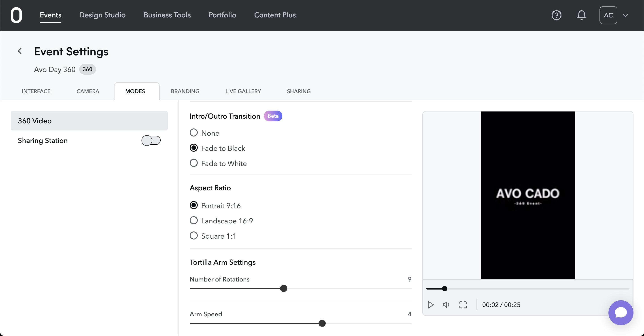Click the Arm Speed slider handle
Viewport: 644px width, 336px height.
pos(322,323)
